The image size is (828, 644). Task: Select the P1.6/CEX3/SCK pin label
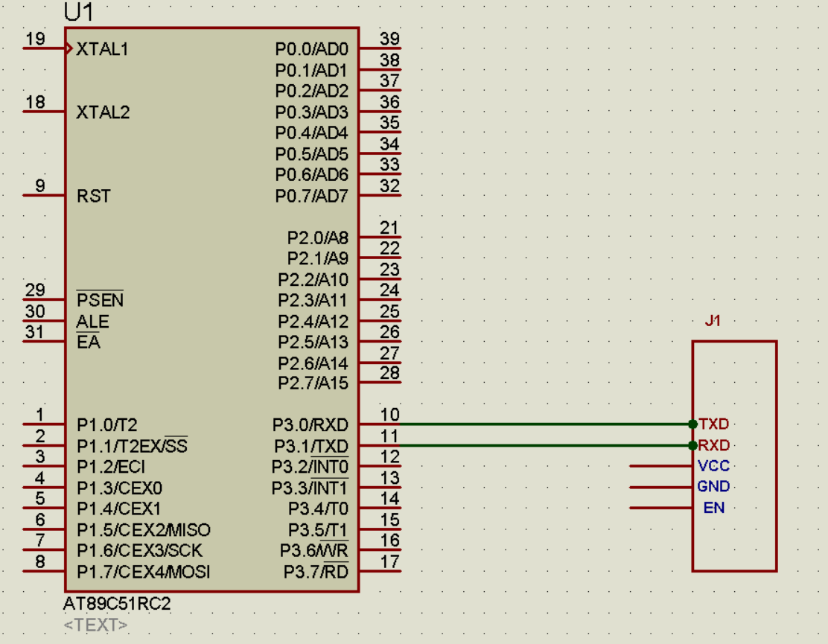[139, 551]
